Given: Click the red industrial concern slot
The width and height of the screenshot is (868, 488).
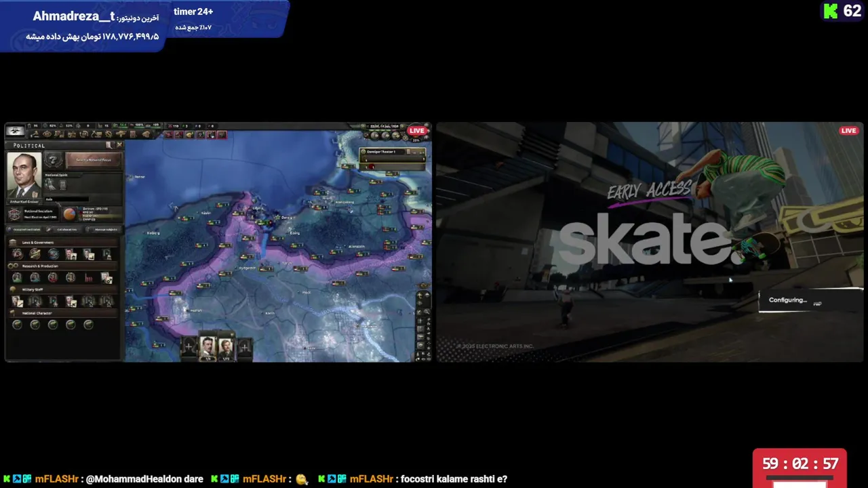Looking at the screenshot, I should (x=89, y=279).
